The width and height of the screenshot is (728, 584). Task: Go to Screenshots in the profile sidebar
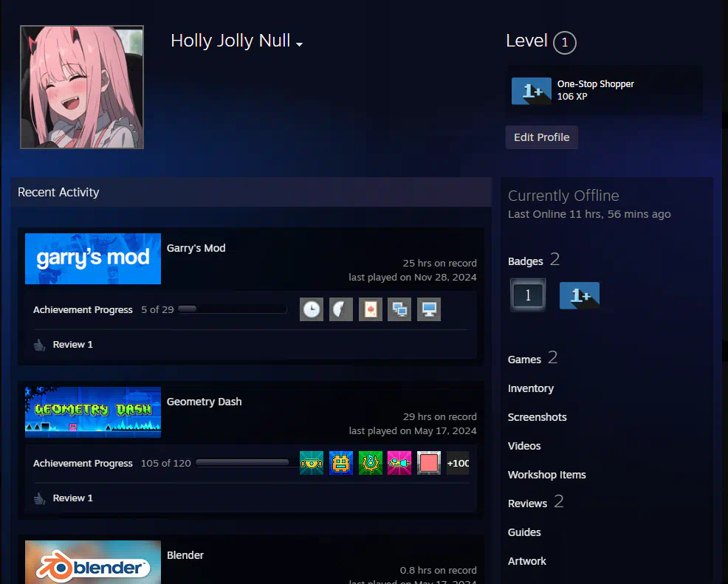pyautogui.click(x=538, y=417)
